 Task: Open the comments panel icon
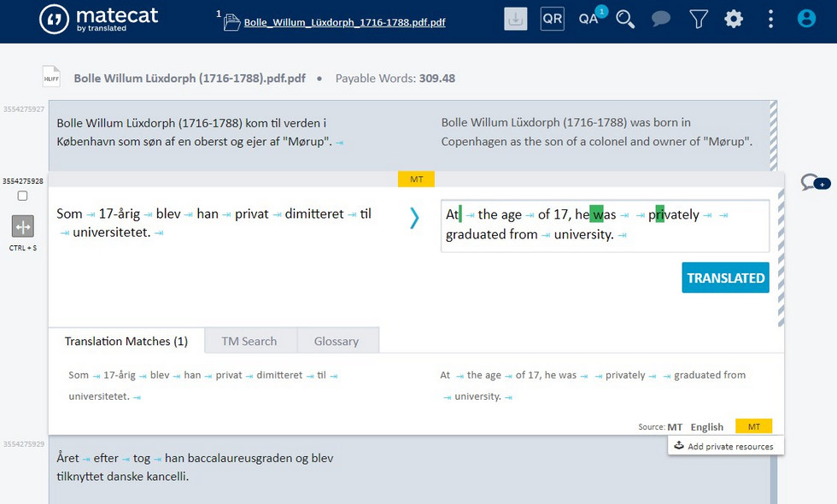[x=660, y=18]
